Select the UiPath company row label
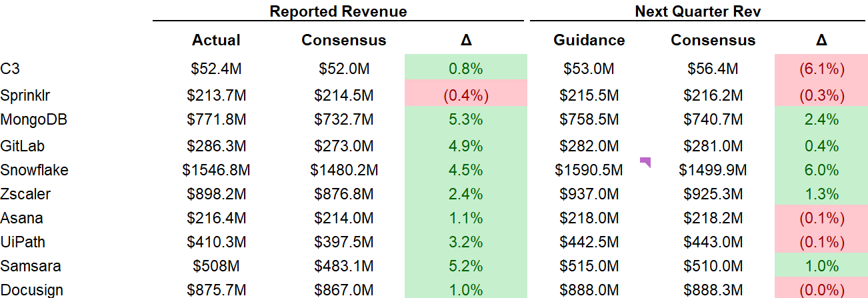The width and height of the screenshot is (868, 298). [x=23, y=242]
